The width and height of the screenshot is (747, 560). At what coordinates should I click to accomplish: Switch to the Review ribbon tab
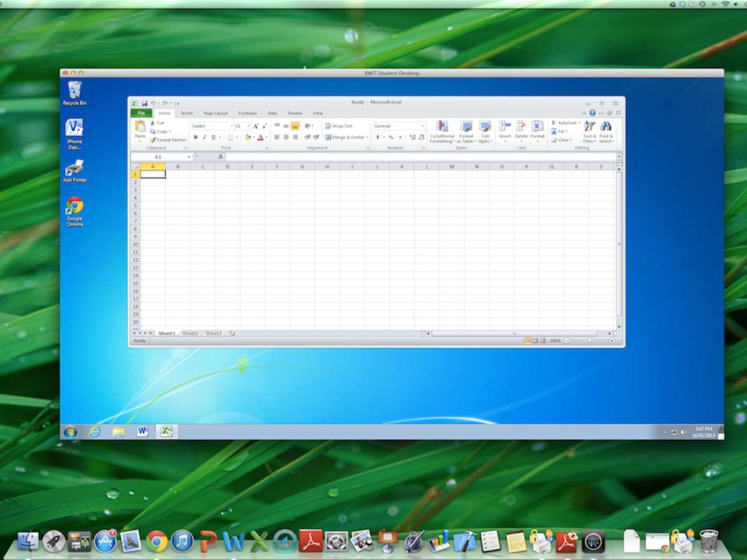[295, 113]
